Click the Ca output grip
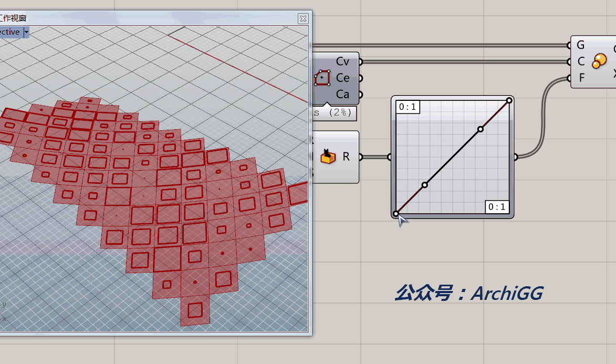The image size is (616, 364). pyautogui.click(x=360, y=95)
